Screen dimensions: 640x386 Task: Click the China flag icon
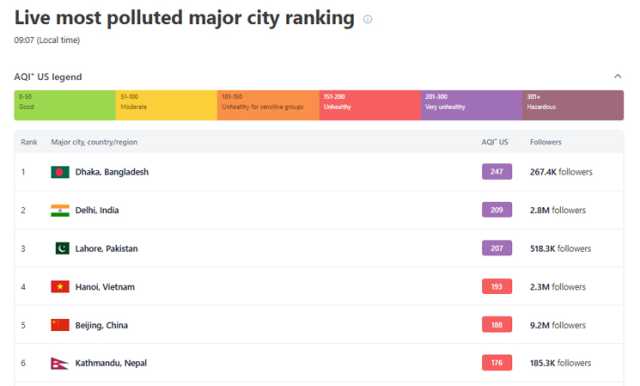pos(60,325)
